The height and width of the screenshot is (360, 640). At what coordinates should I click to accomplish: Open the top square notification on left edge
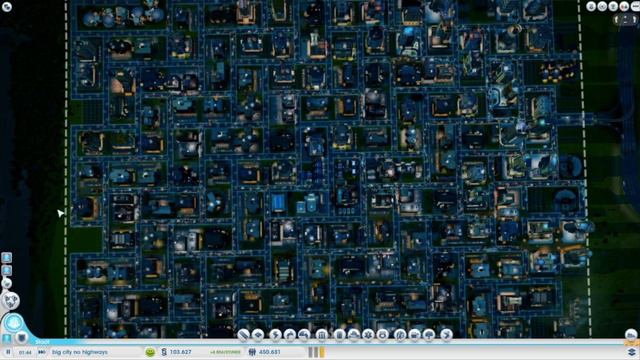click(x=7, y=258)
